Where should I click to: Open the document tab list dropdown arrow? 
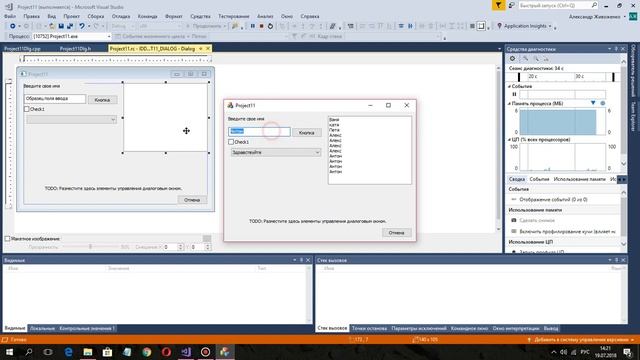tap(499, 49)
